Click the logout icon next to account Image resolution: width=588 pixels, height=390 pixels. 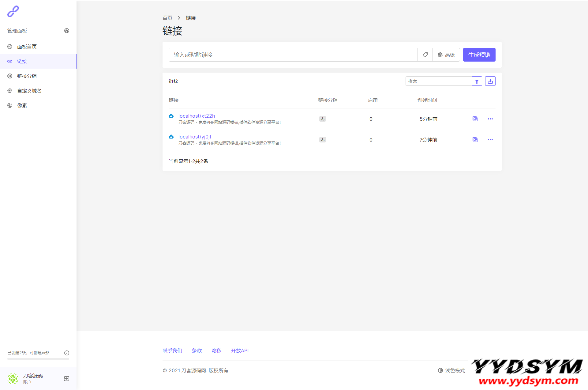click(x=67, y=379)
